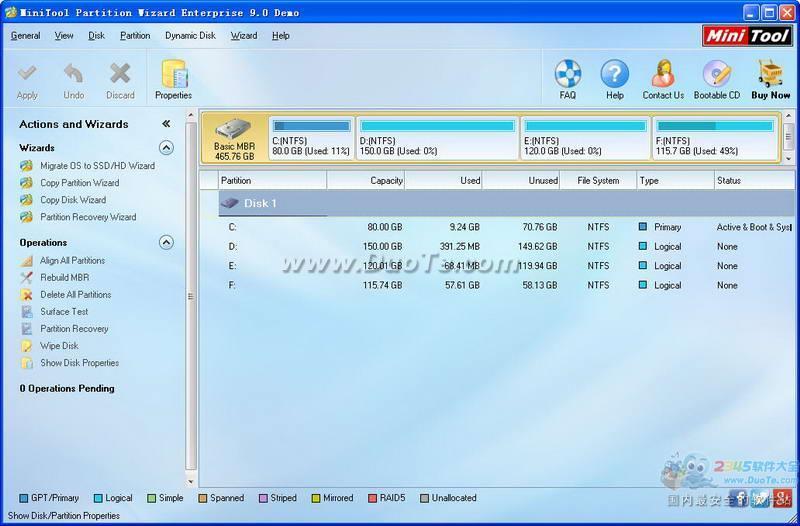Click the Surface Test icon
Screen dimensions: 800x526
coord(27,312)
